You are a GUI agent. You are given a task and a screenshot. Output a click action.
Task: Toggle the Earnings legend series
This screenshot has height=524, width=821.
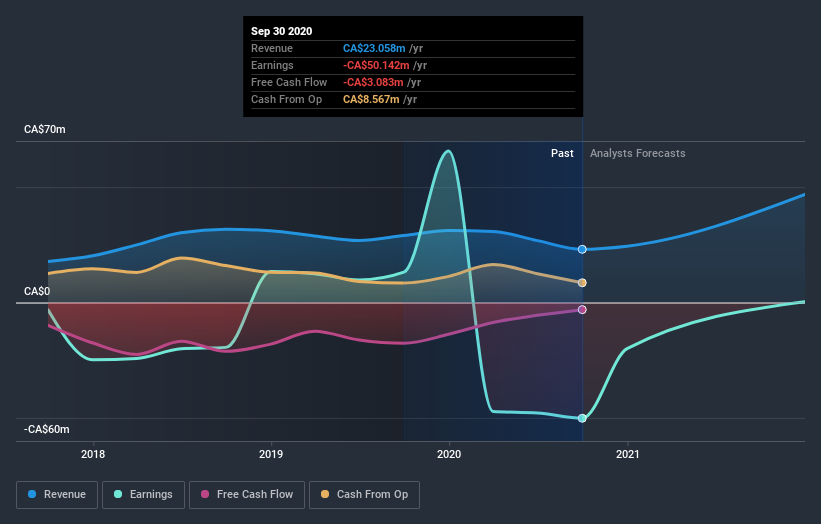(x=143, y=495)
